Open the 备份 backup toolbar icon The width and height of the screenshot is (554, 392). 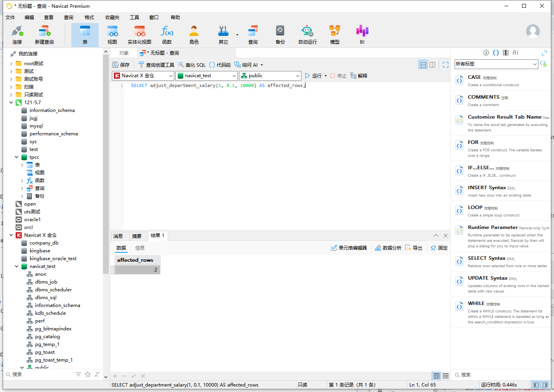[x=280, y=35]
